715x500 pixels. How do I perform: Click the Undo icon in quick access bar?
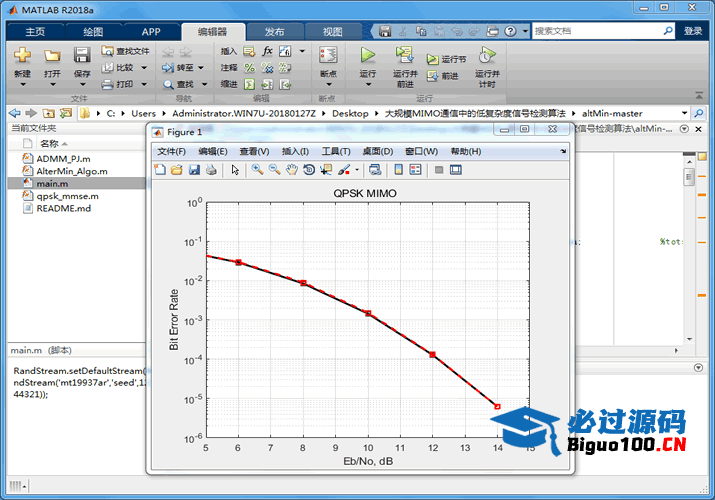pos(456,31)
